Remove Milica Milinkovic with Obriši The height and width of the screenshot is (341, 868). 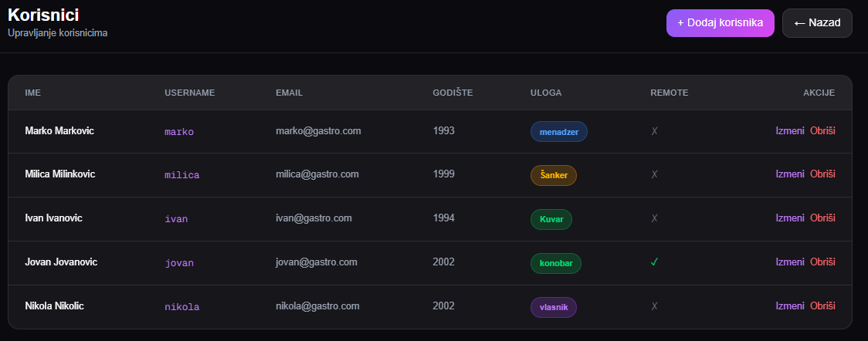(822, 174)
